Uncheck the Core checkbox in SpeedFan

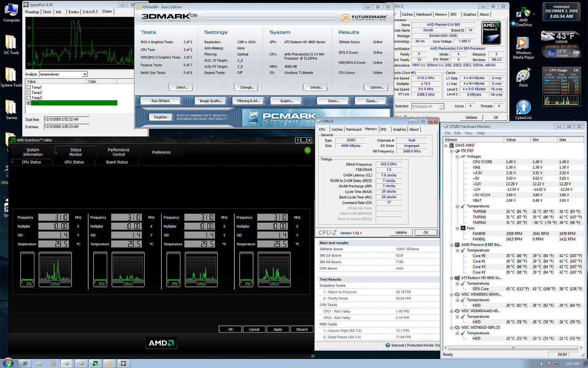[29, 103]
